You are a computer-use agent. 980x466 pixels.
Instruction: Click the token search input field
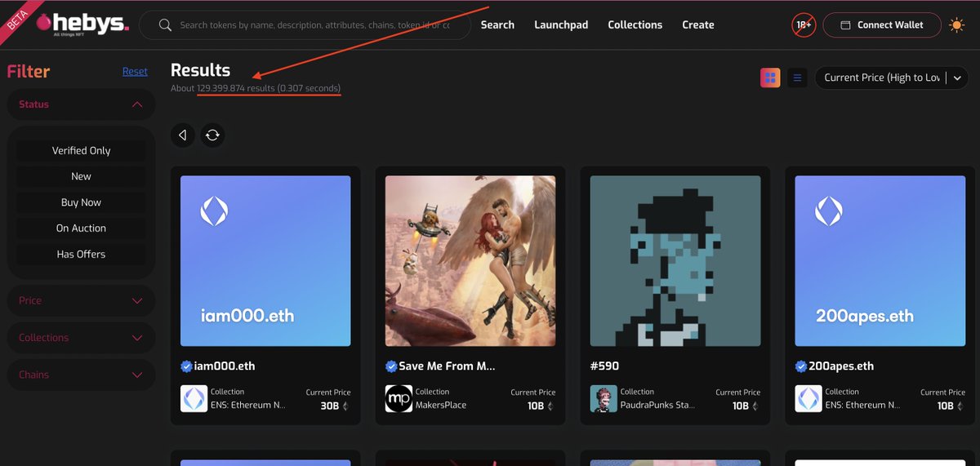tap(306, 25)
